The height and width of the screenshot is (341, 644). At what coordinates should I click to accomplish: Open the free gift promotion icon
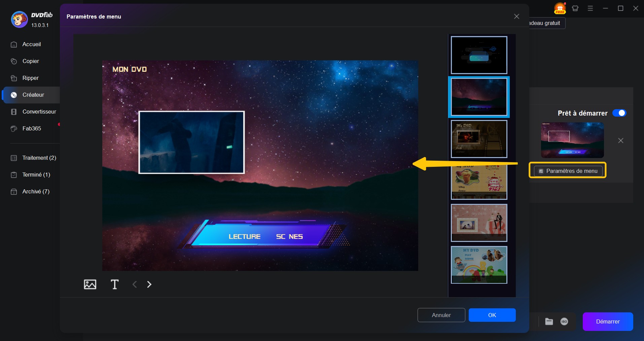click(560, 8)
